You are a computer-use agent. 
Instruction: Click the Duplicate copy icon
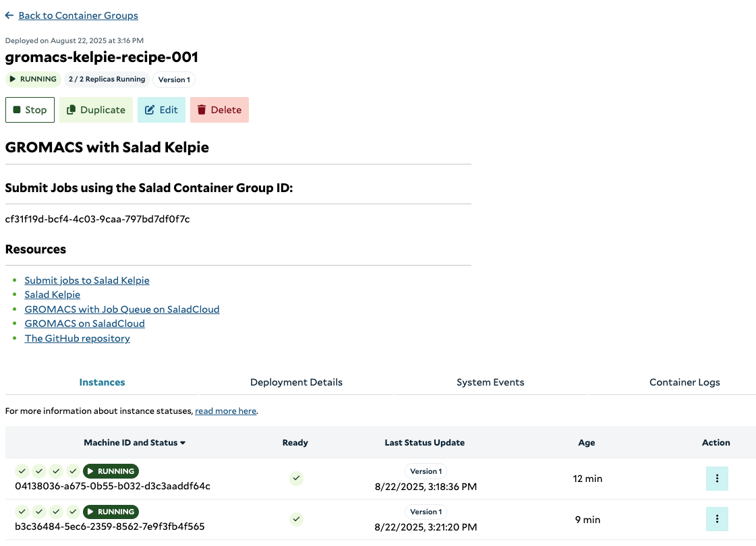[71, 110]
